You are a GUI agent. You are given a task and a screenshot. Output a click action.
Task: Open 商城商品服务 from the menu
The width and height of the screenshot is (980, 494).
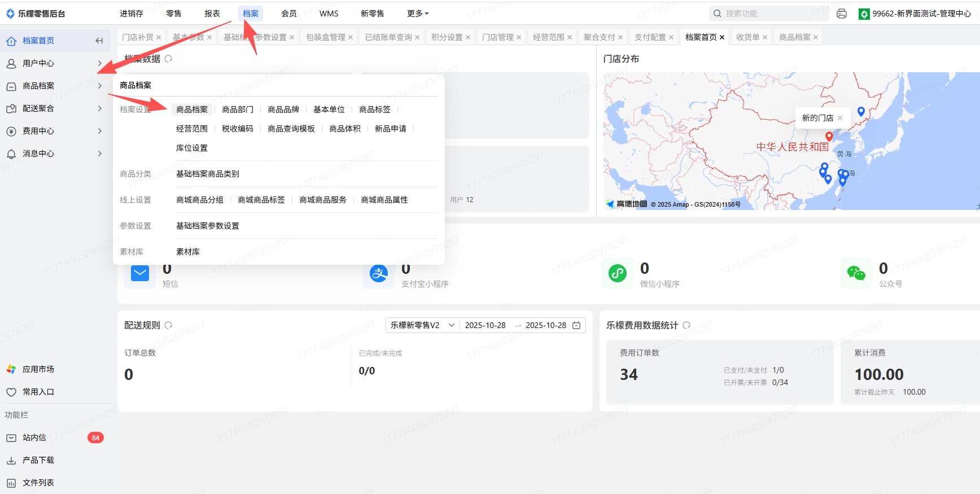tap(323, 200)
